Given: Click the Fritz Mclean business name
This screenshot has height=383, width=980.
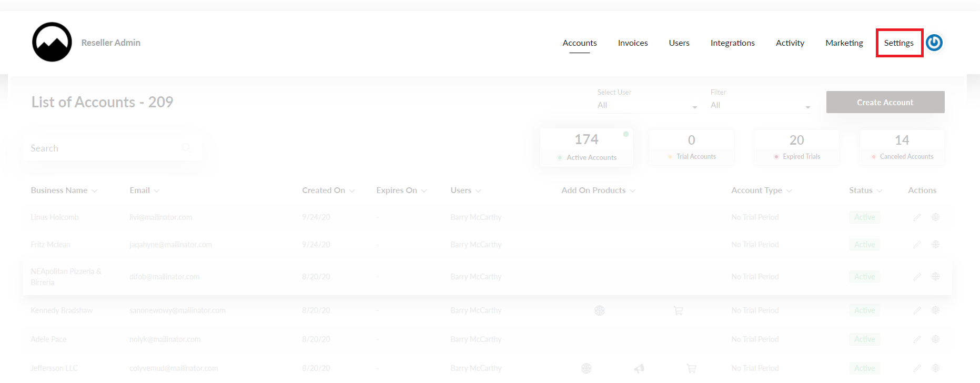Looking at the screenshot, I should point(50,245).
